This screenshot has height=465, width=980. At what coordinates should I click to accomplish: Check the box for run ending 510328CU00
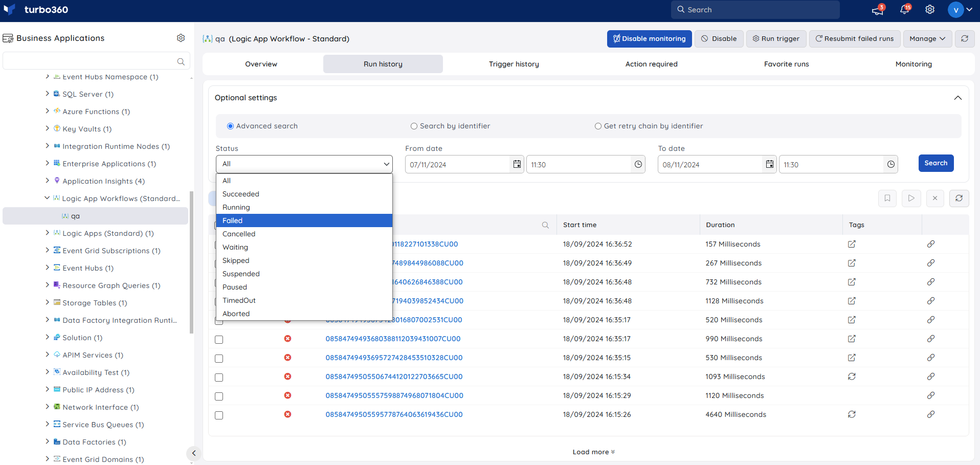219,359
